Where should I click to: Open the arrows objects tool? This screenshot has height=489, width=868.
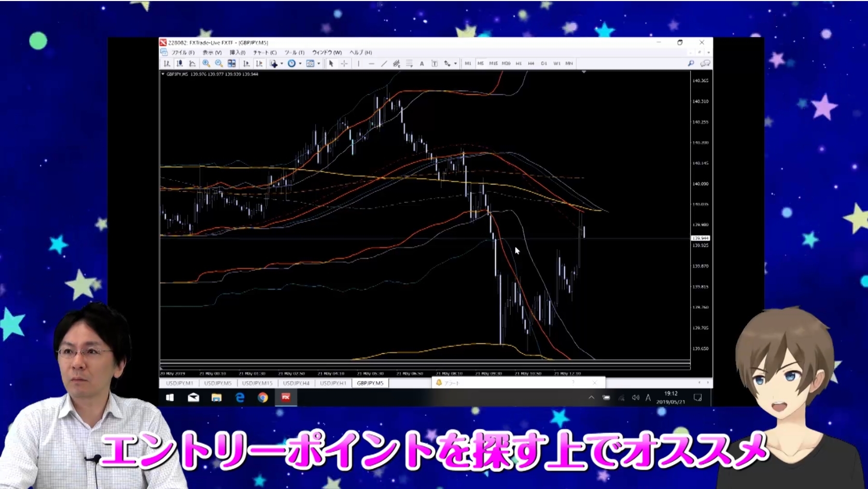447,63
